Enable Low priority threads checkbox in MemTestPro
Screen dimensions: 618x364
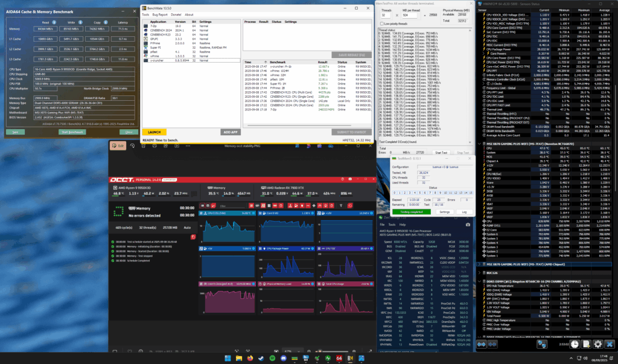pyautogui.click(x=381, y=24)
